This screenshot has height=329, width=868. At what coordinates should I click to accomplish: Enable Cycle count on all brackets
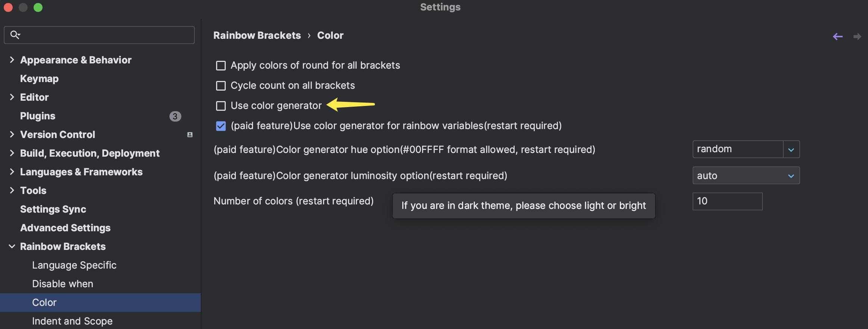tap(221, 85)
